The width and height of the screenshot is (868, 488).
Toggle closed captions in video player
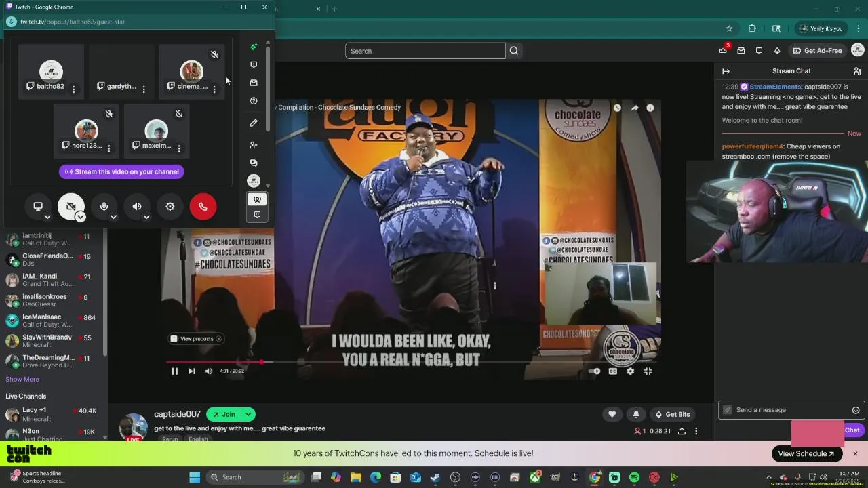click(613, 371)
